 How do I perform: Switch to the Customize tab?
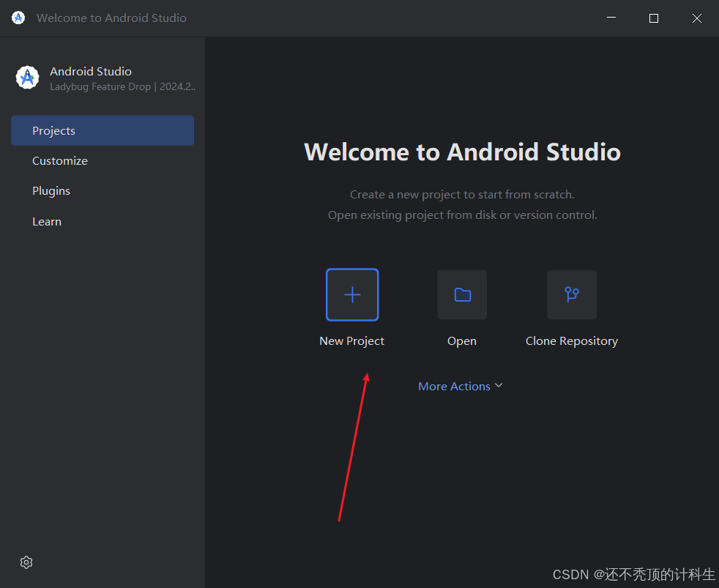[x=103, y=161]
